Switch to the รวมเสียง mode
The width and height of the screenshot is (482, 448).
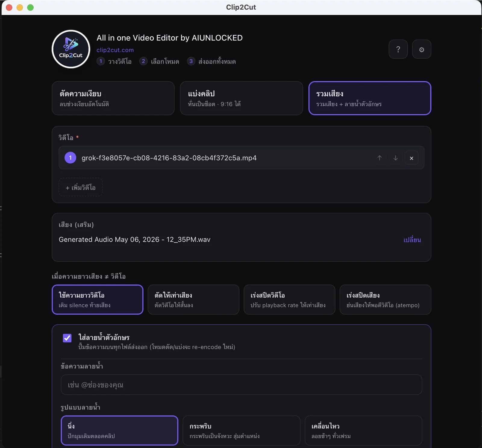coord(370,98)
